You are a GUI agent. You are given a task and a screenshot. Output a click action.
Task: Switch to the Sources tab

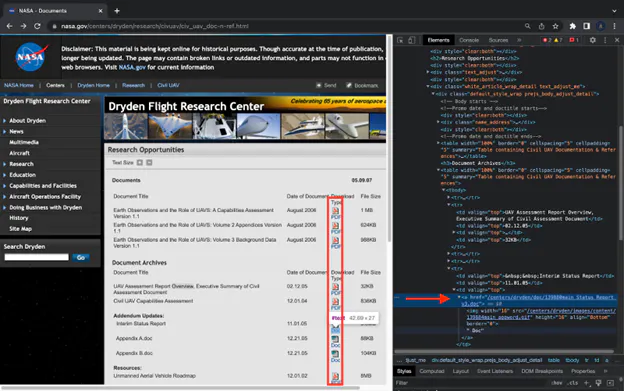[498, 40]
